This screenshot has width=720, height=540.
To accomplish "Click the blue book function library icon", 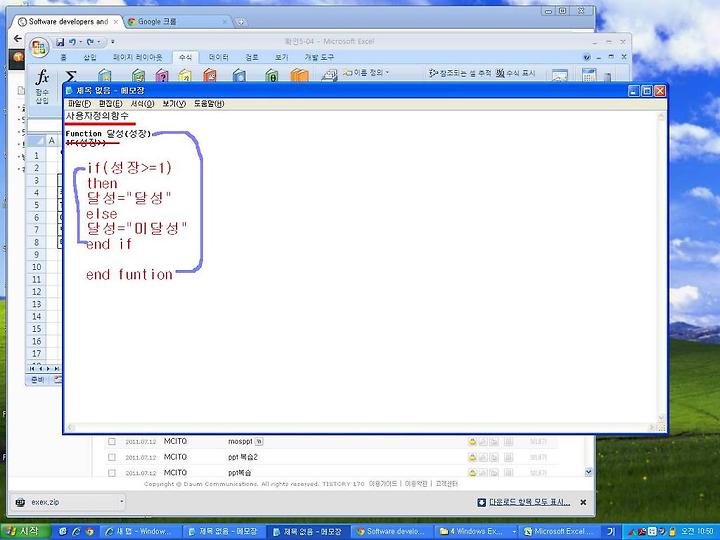I will [x=239, y=76].
